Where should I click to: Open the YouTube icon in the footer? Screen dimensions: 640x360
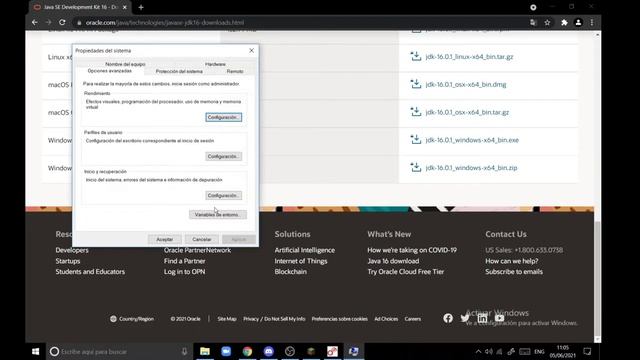[x=499, y=318]
